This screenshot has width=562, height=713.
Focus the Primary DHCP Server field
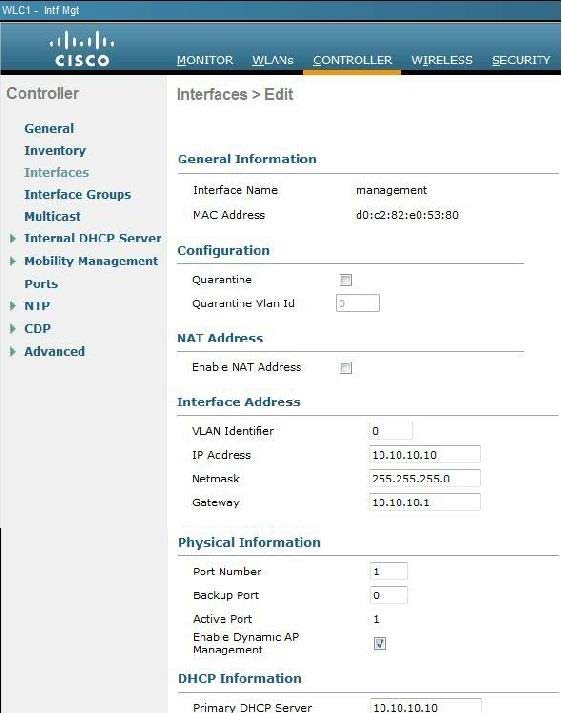pos(426,706)
